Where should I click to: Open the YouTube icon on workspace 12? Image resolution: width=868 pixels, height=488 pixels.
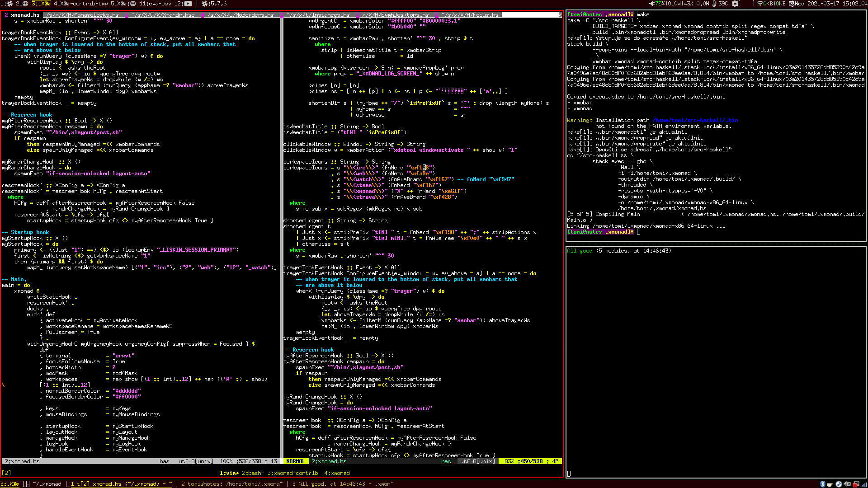pos(188,4)
